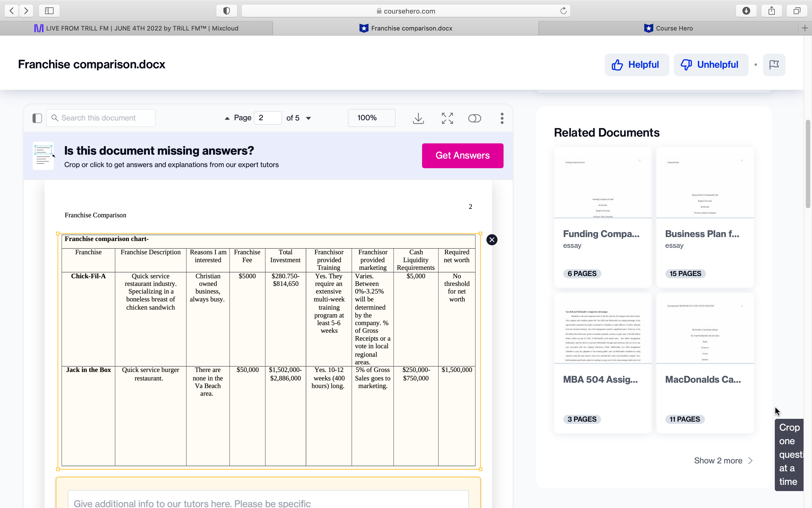Flag this document with the report icon
This screenshot has height=508, width=812.
tap(774, 65)
